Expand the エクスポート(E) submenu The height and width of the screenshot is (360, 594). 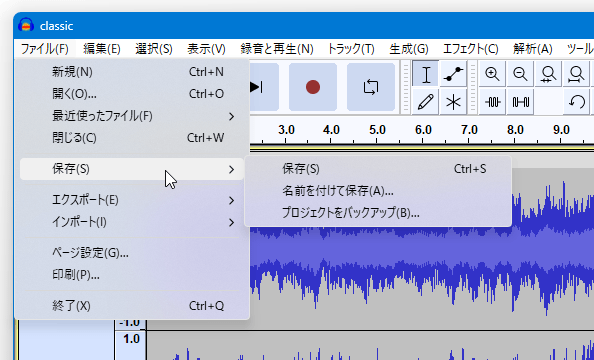click(x=132, y=200)
